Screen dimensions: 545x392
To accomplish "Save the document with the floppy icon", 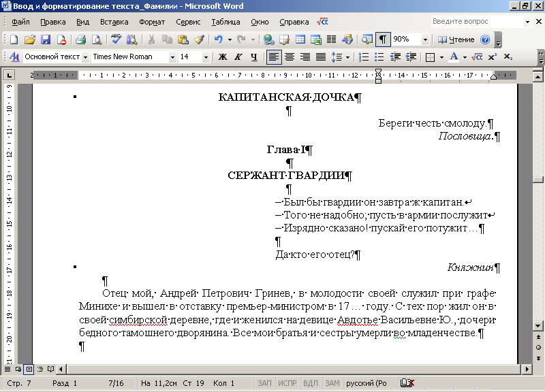I will point(46,39).
